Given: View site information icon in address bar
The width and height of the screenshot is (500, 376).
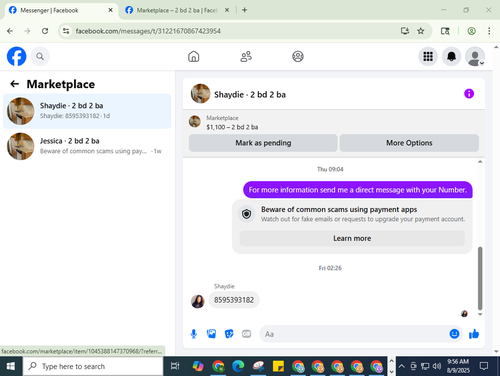Looking at the screenshot, I should [66, 31].
